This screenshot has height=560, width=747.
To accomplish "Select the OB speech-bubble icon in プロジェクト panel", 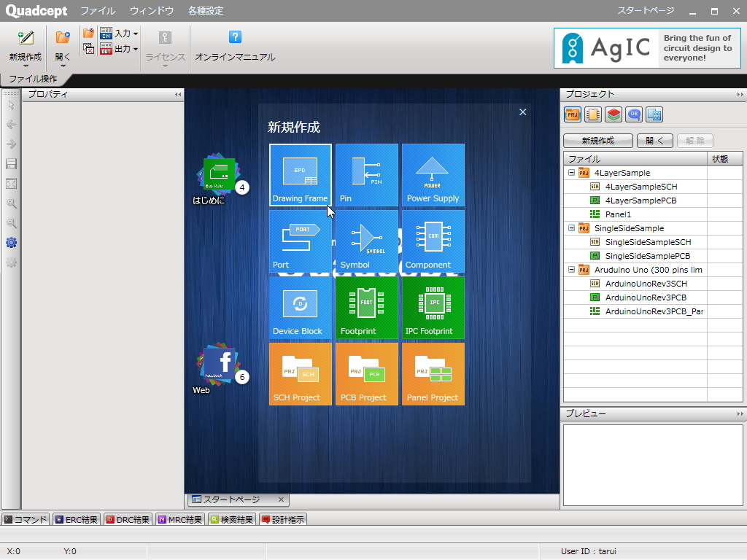I will pyautogui.click(x=635, y=114).
